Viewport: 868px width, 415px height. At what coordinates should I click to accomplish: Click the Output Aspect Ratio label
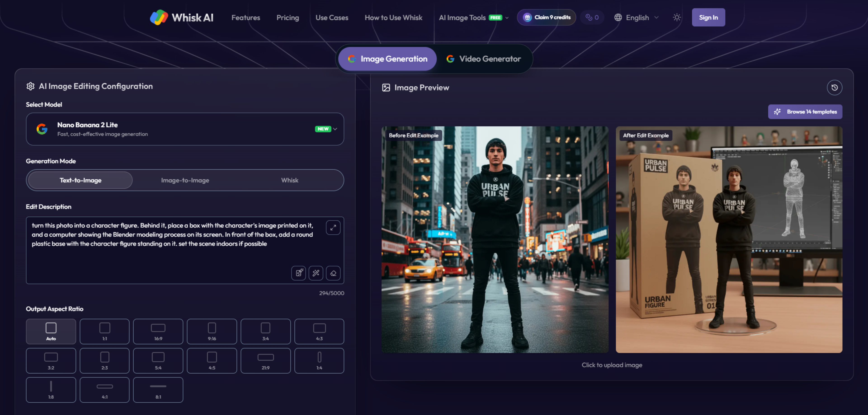pyautogui.click(x=54, y=309)
